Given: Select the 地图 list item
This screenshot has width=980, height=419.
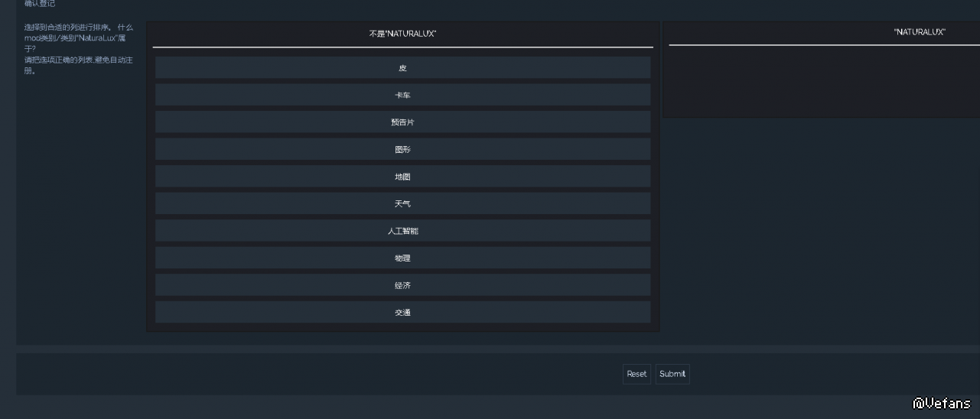Looking at the screenshot, I should click(402, 177).
